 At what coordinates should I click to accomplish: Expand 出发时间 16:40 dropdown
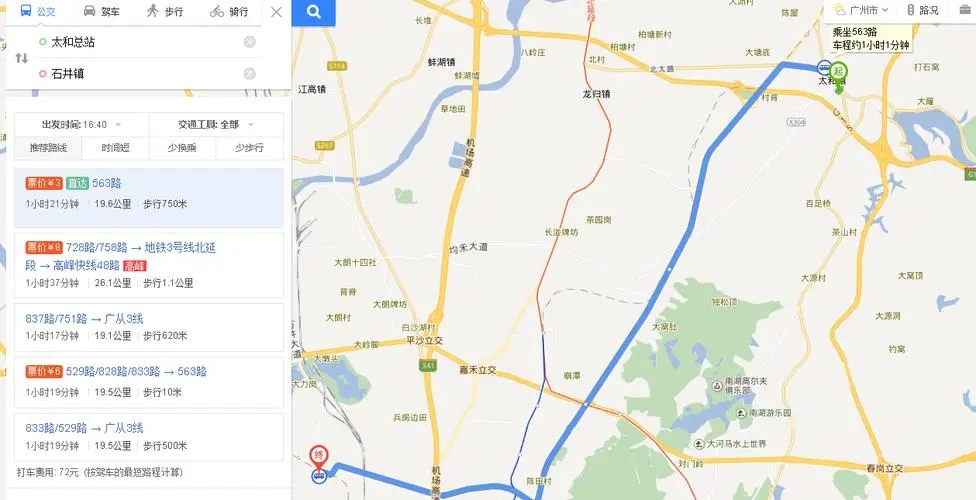click(82, 125)
